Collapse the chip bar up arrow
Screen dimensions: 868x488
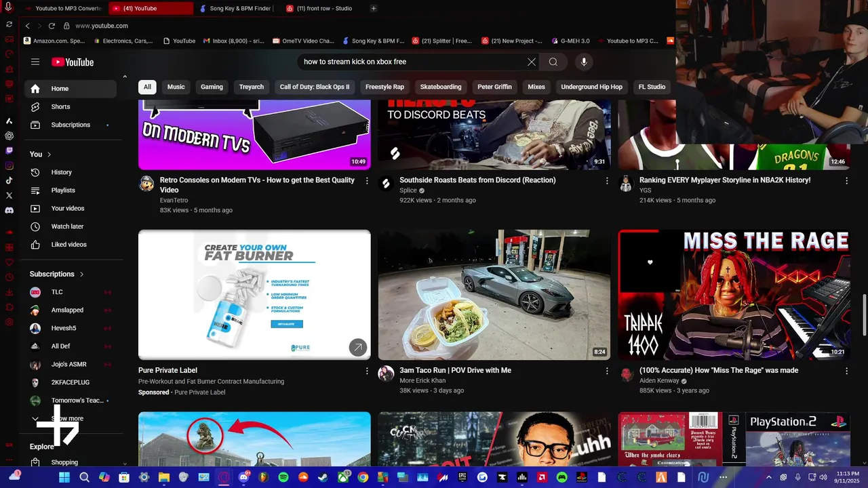125,76
